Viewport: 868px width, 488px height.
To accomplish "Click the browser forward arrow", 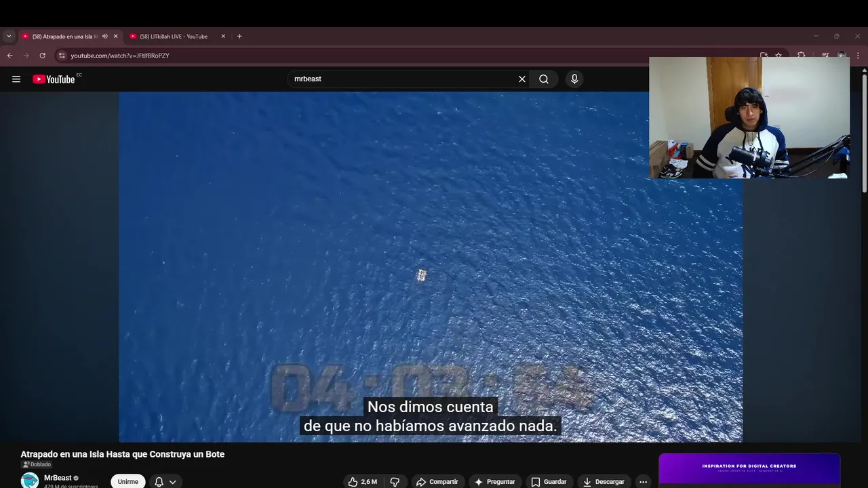I will coord(26,56).
